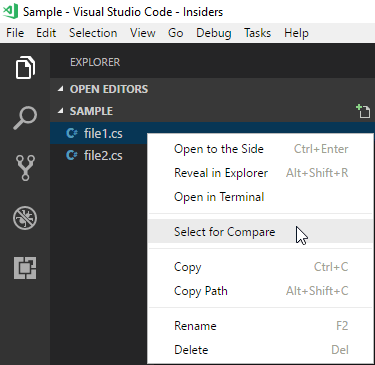Open the Selection menu
The image size is (375, 365).
coord(93,33)
